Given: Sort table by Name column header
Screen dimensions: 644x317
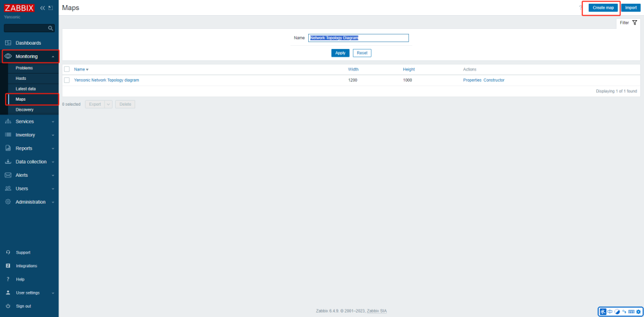Looking at the screenshot, I should [81, 69].
